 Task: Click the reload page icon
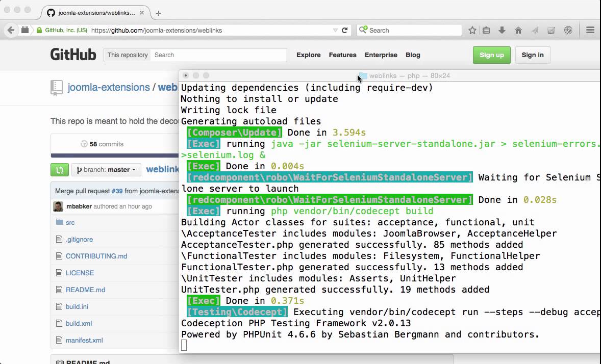(x=344, y=30)
